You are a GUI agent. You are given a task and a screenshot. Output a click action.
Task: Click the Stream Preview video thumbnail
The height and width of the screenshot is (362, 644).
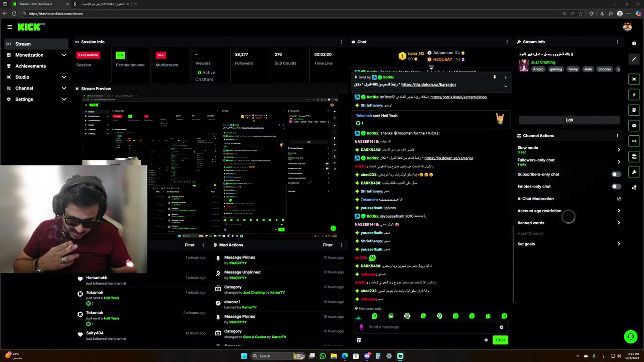click(x=210, y=166)
